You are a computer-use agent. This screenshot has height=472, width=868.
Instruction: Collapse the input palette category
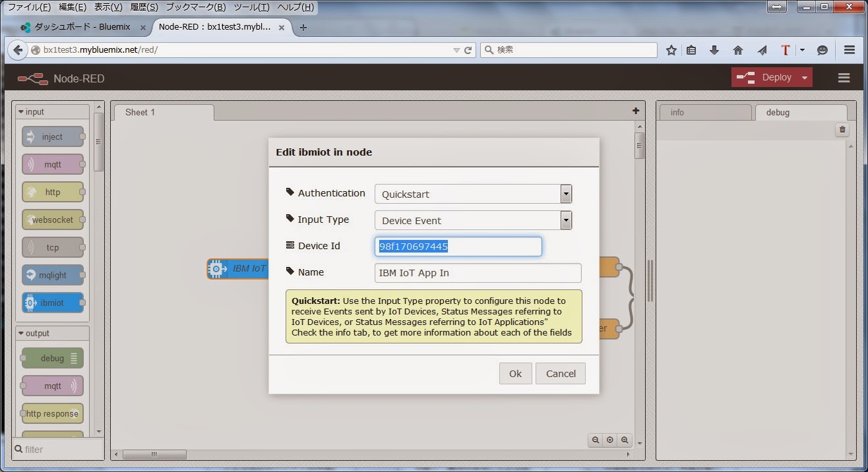point(53,112)
